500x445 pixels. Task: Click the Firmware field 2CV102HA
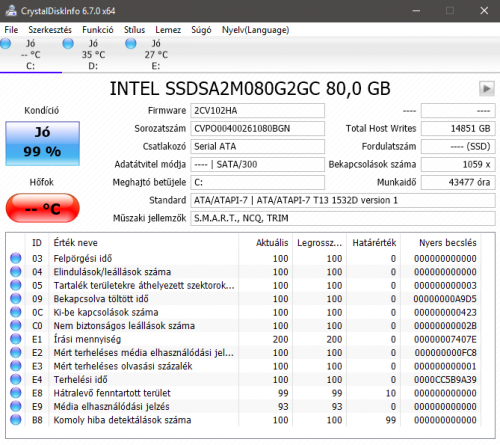pos(257,111)
